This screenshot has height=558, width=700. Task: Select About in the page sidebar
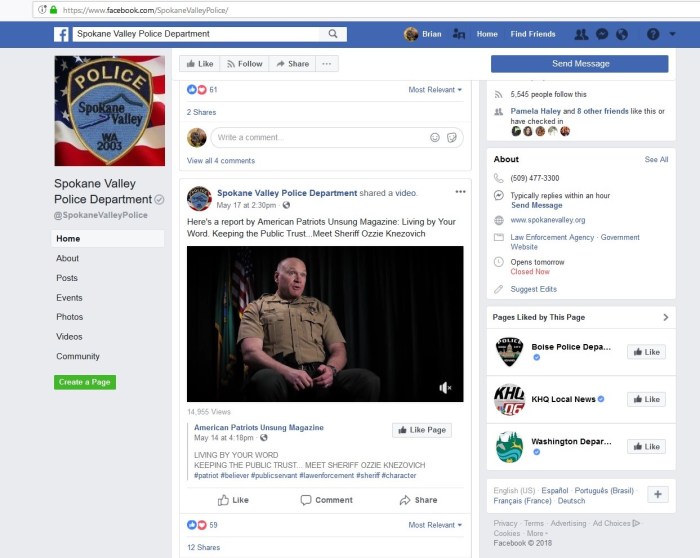click(67, 258)
